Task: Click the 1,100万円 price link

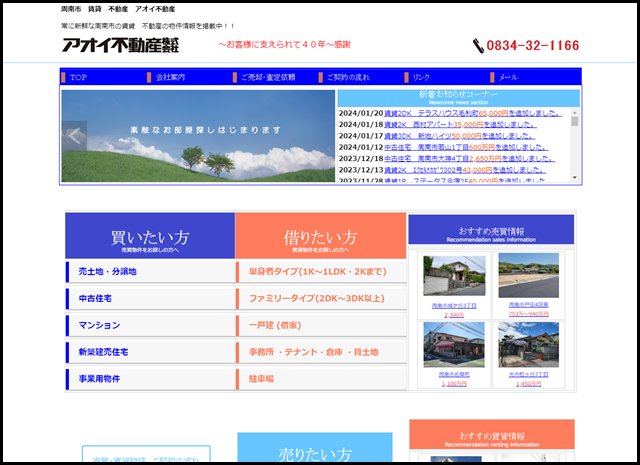Action: pos(454,384)
